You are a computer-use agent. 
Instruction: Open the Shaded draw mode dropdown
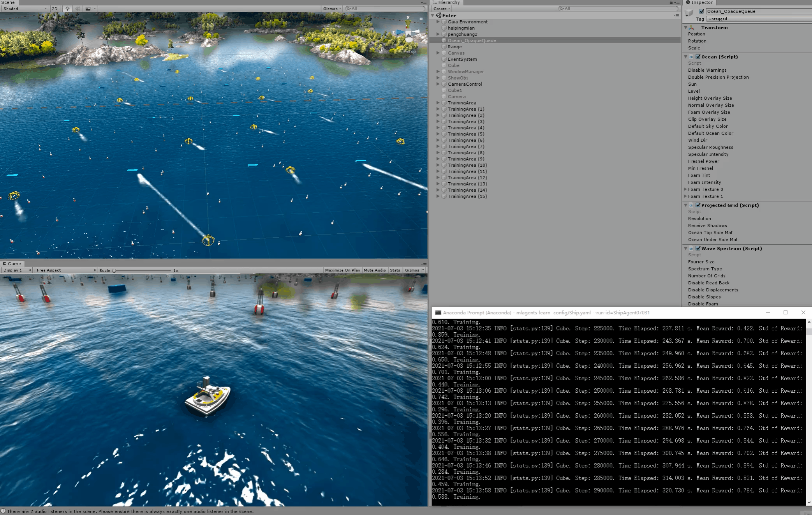coord(24,9)
